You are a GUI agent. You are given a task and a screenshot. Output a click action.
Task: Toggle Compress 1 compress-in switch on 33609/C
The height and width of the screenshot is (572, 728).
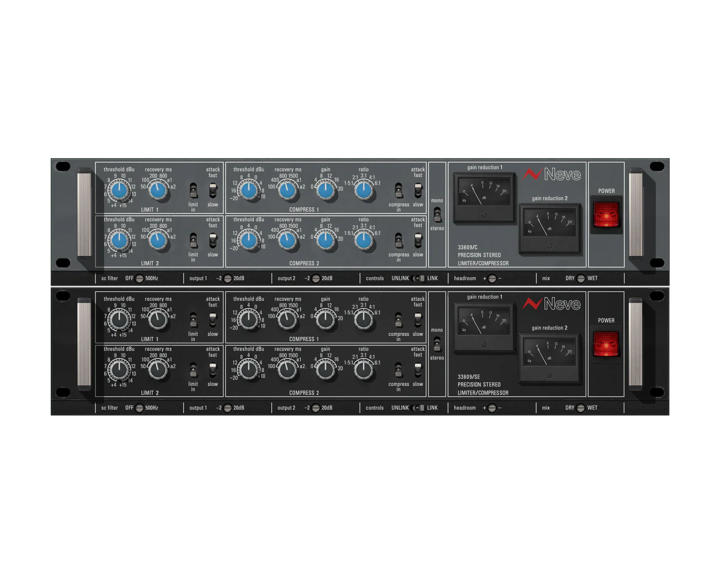[x=398, y=190]
